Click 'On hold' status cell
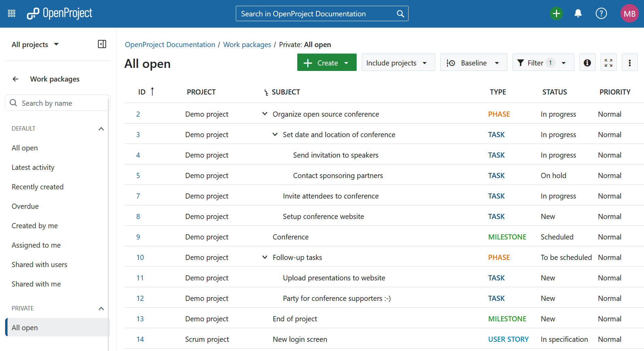The image size is (644, 351). [554, 176]
